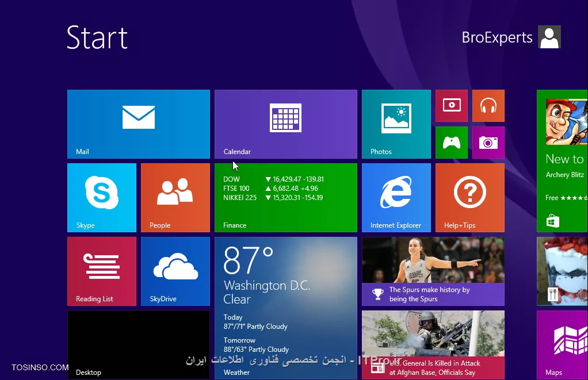Open News story about Afghan Base attack
Viewport: 588px width, 380px height.
click(433, 345)
